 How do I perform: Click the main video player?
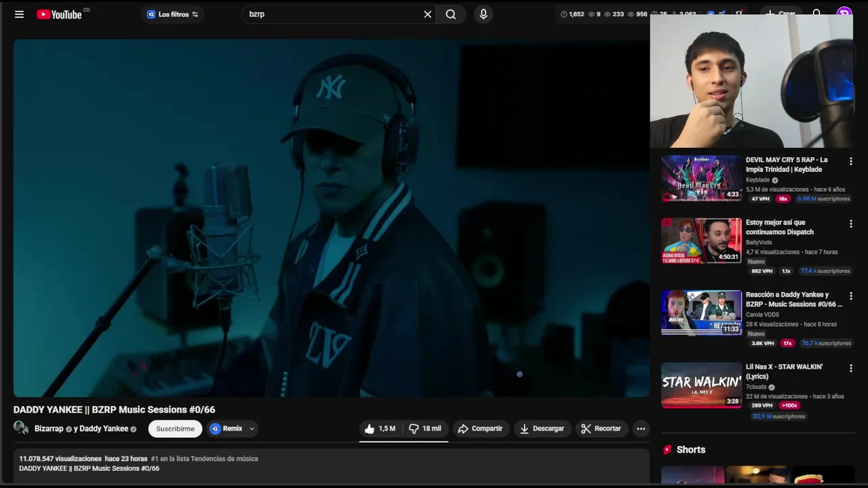coord(331,218)
